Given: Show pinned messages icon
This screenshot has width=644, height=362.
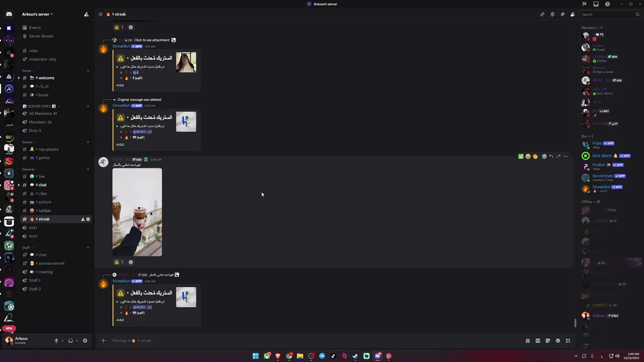Looking at the screenshot, I should click(562, 14).
